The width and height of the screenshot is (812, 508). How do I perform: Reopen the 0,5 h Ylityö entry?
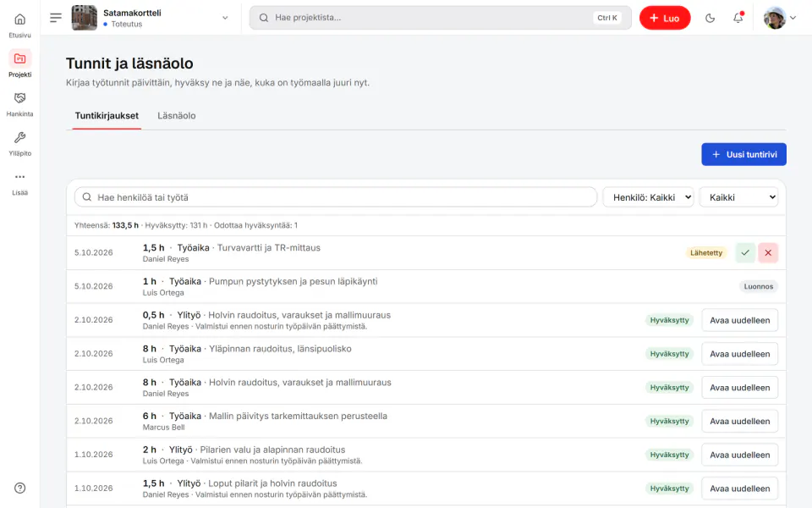(x=739, y=320)
